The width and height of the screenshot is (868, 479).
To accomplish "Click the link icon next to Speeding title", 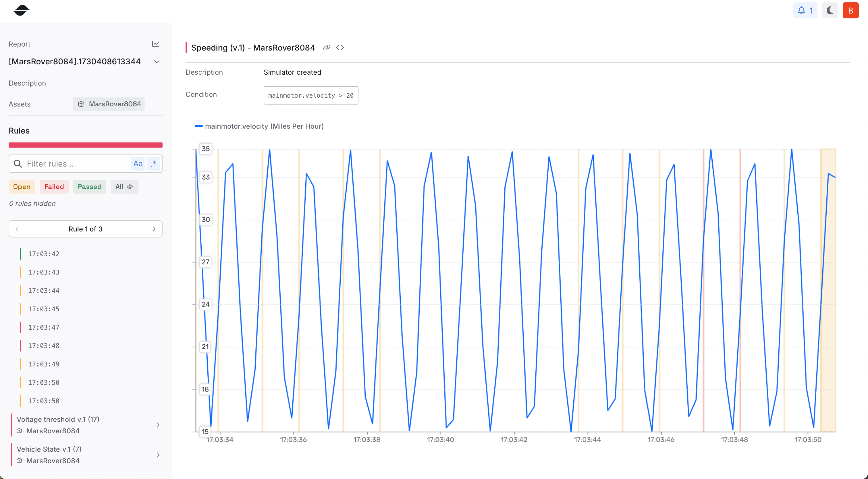I will coord(327,47).
